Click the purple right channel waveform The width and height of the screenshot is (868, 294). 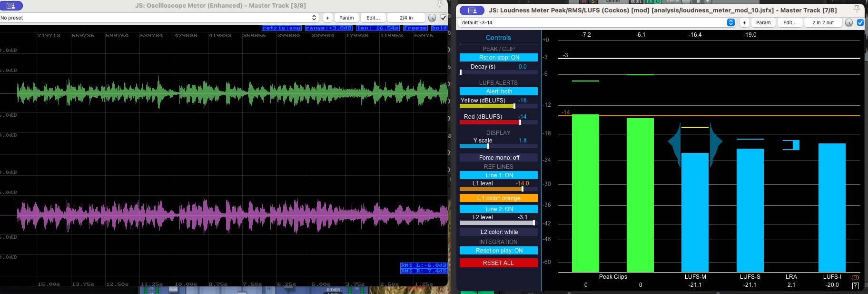(232, 215)
